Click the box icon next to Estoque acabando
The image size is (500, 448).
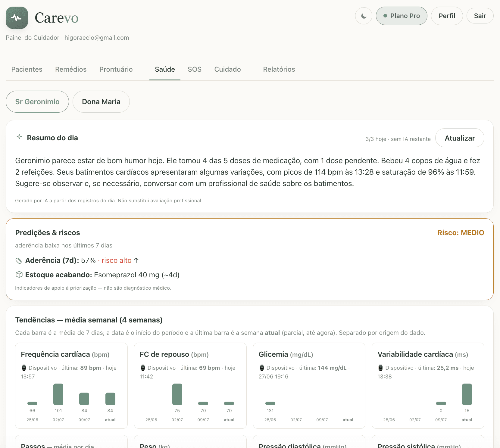(x=19, y=275)
